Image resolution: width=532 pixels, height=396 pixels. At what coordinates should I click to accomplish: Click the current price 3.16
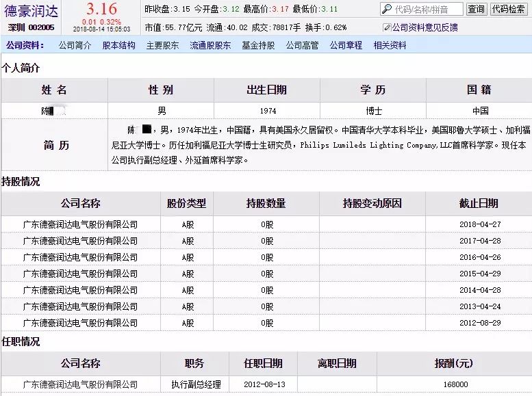point(101,9)
